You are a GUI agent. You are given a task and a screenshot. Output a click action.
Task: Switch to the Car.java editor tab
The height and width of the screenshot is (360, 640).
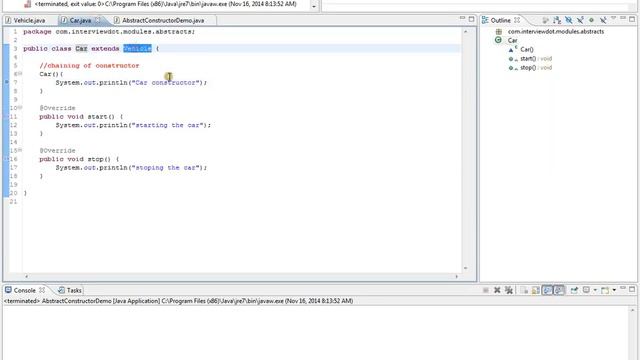point(80,20)
